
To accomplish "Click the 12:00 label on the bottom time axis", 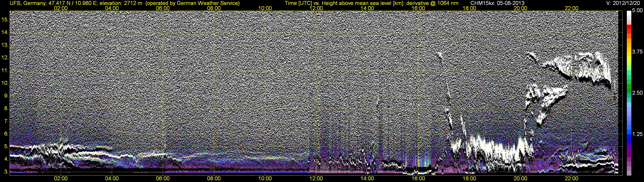I will pos(316,179).
